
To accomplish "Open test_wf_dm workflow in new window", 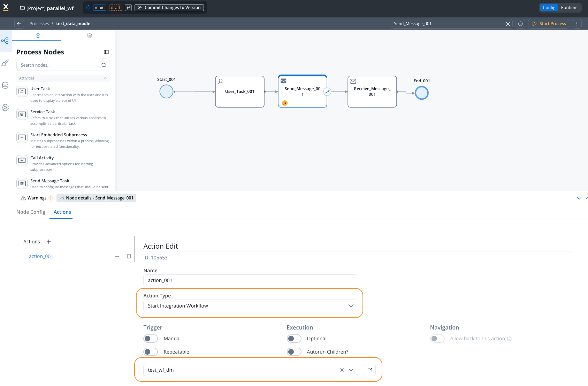I will [x=369, y=370].
